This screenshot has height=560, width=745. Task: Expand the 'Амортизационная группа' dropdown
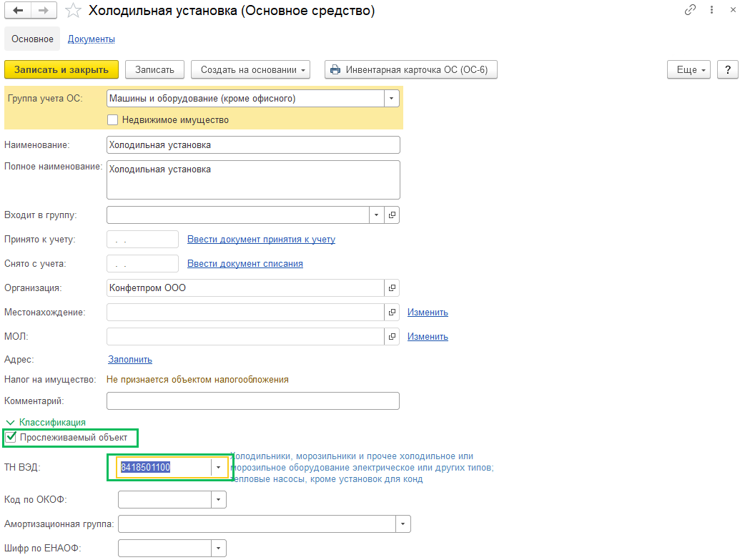pyautogui.click(x=403, y=524)
